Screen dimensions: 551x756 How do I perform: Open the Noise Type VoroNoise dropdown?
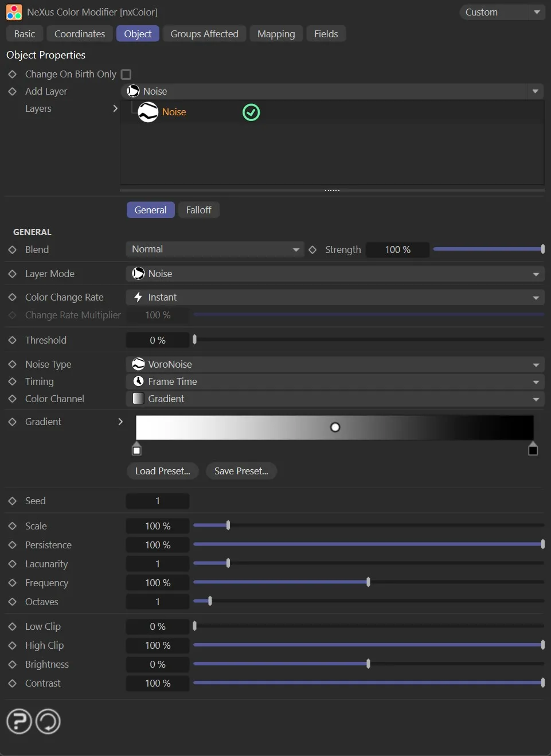(335, 365)
